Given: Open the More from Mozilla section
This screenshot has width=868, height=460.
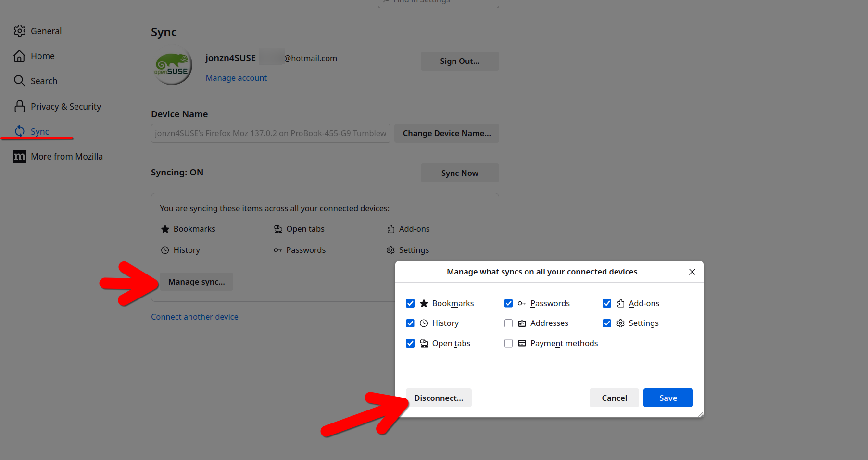Looking at the screenshot, I should 66,157.
